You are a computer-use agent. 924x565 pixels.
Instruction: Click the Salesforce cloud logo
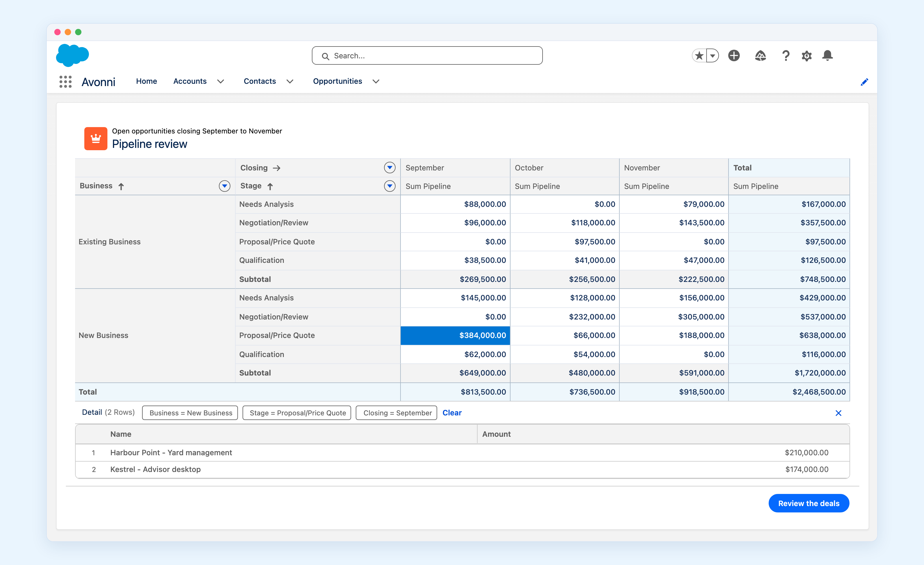point(72,55)
